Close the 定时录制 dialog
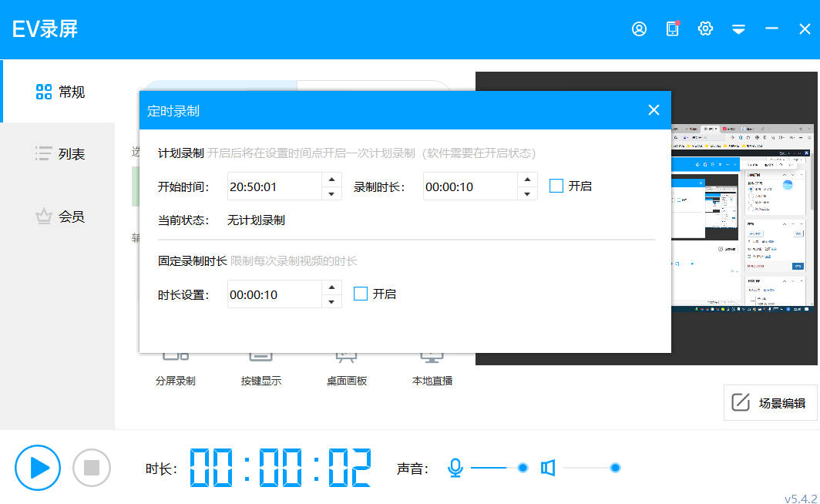 pyautogui.click(x=654, y=110)
